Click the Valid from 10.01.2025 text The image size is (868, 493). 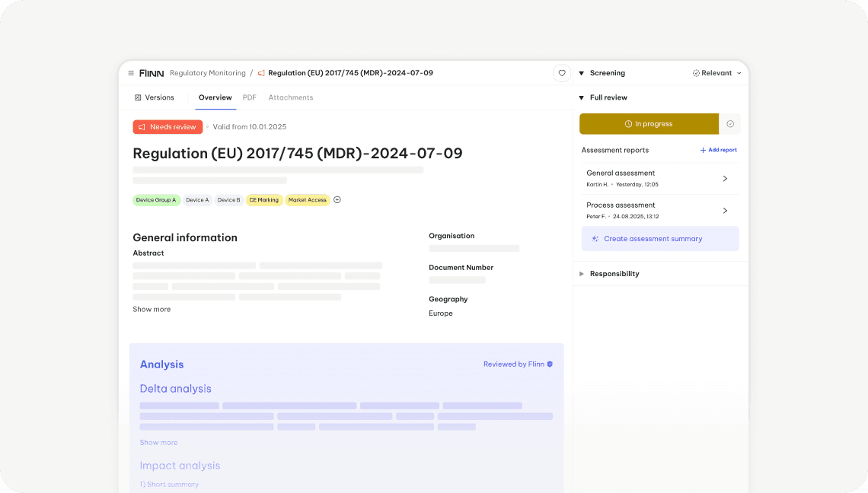[x=250, y=127]
